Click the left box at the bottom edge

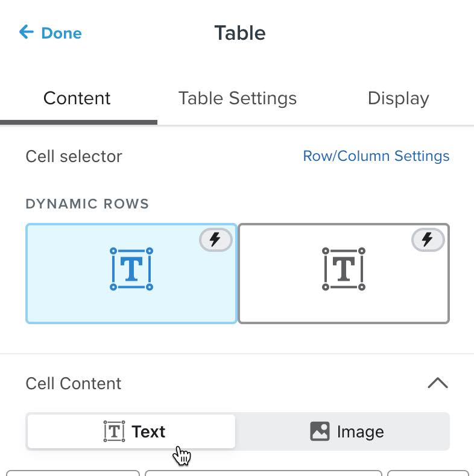tap(73, 473)
